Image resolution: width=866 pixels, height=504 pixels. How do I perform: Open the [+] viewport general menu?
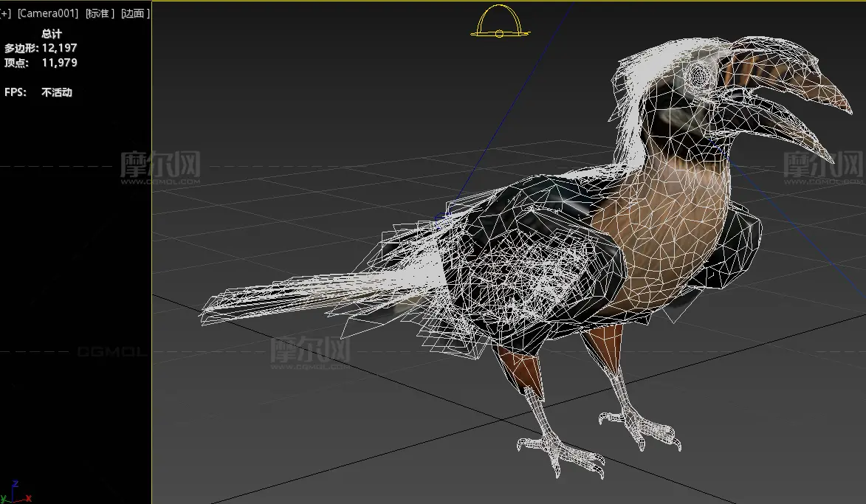tap(6, 13)
